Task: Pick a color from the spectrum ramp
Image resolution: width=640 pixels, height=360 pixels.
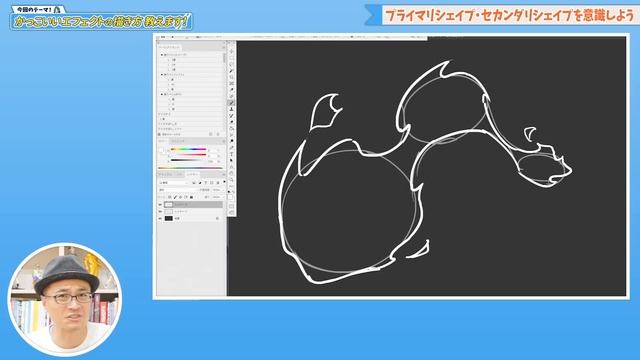Action: click(x=191, y=168)
